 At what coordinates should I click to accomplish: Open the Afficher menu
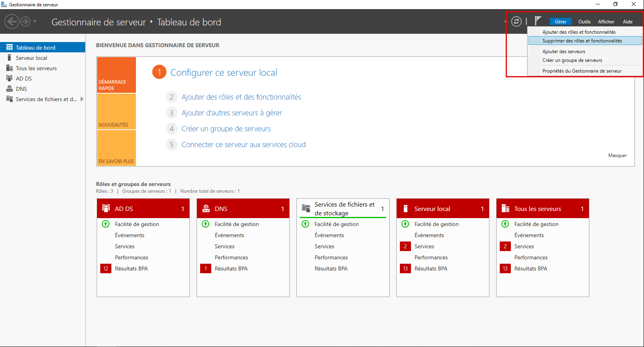(x=606, y=22)
